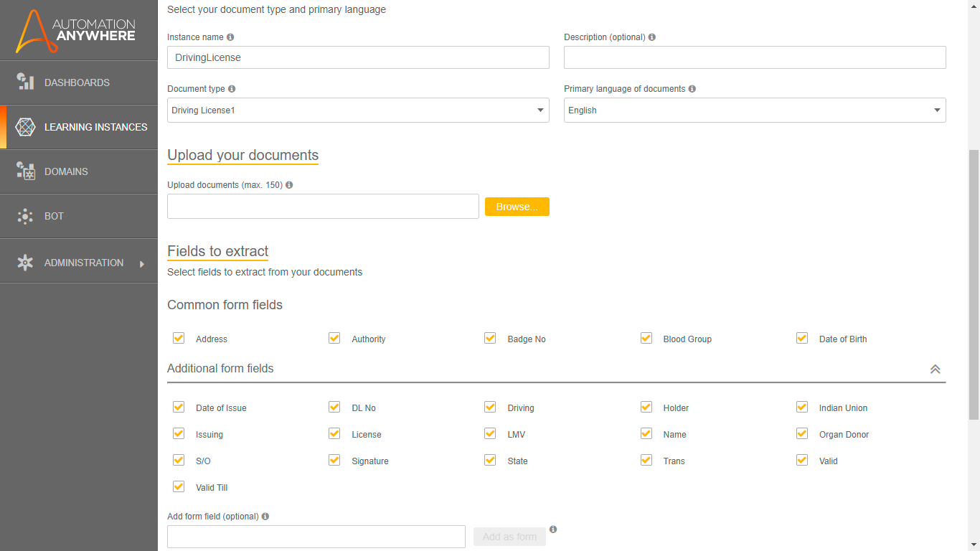Deselect the Organ Donor checkbox

[x=802, y=433]
